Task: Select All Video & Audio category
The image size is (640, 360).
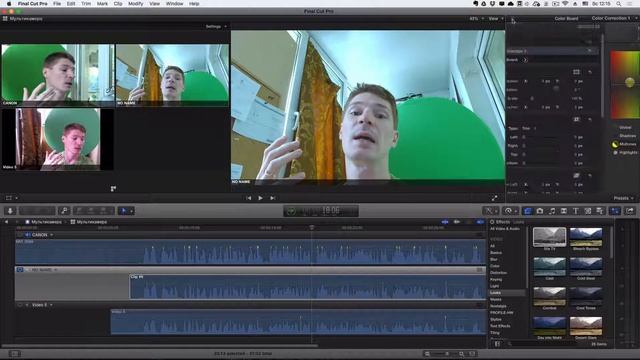Action: (x=505, y=229)
